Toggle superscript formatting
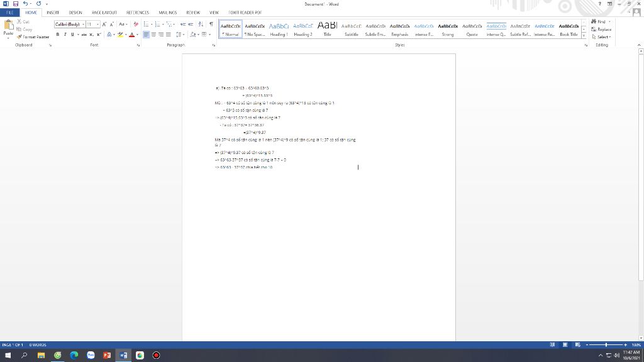 tap(99, 35)
